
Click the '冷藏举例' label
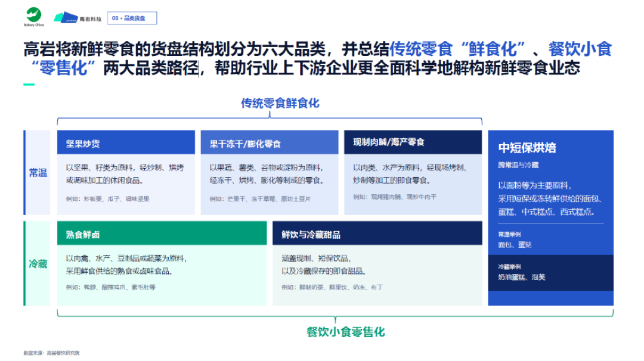509,267
